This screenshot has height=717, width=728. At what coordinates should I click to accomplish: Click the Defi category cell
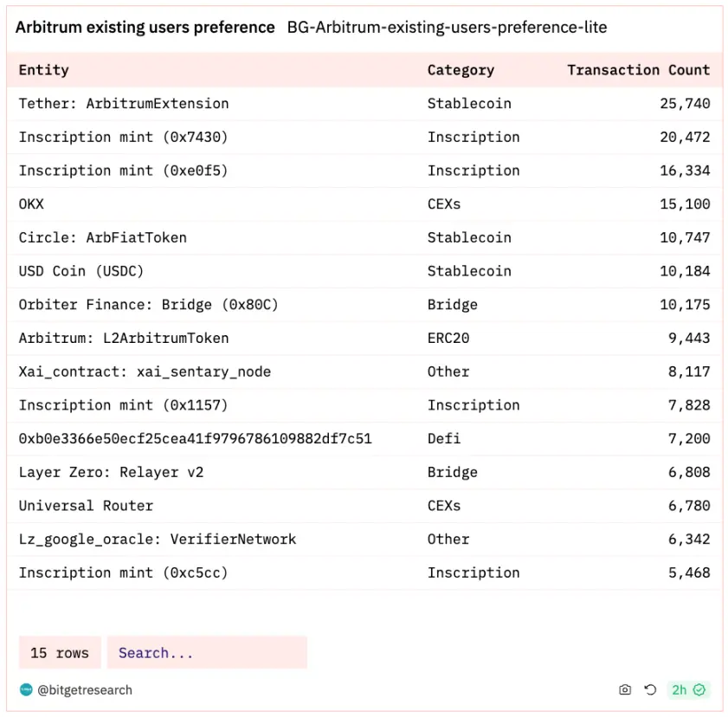pyautogui.click(x=444, y=439)
